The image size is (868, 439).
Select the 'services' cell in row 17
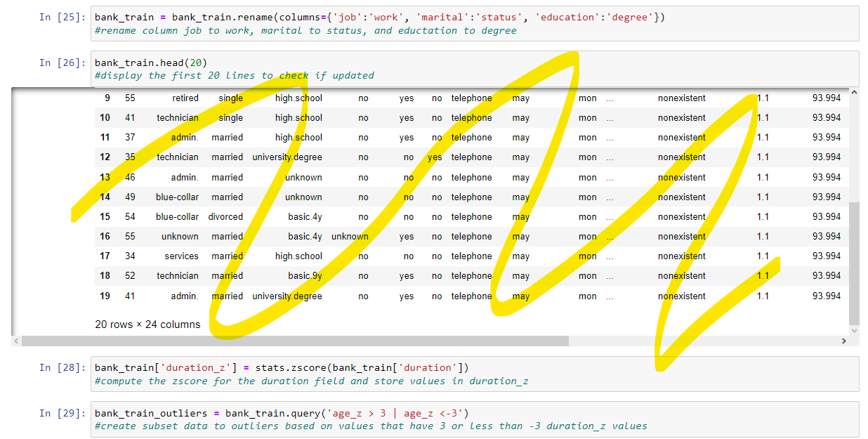(x=182, y=256)
